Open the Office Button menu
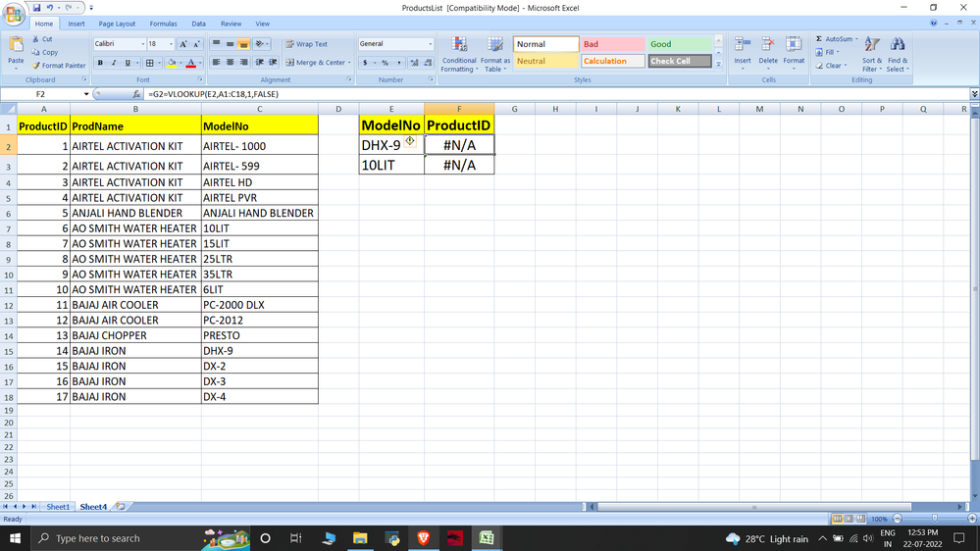 point(13,13)
